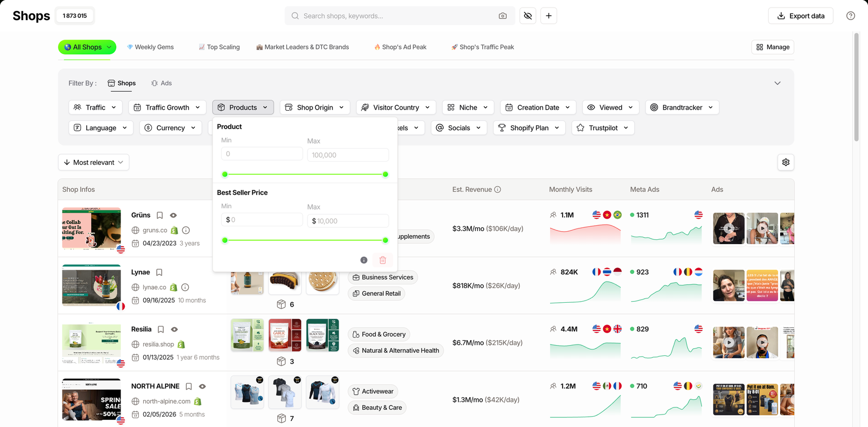Close the Products filter dropdown
This screenshot has width=868, height=427.
pos(243,107)
